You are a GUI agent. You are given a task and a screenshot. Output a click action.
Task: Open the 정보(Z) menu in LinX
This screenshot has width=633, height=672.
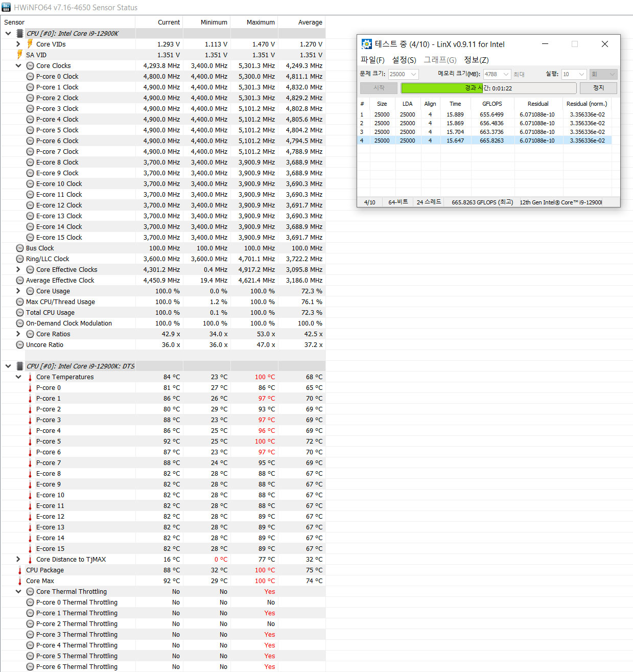(476, 60)
